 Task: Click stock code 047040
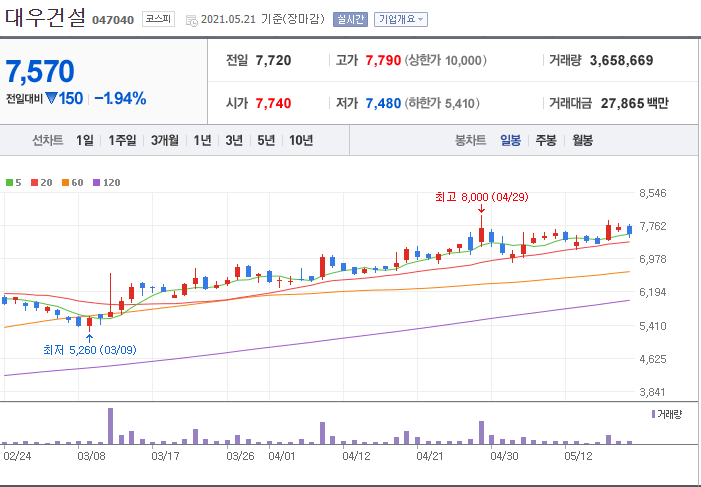[113, 20]
